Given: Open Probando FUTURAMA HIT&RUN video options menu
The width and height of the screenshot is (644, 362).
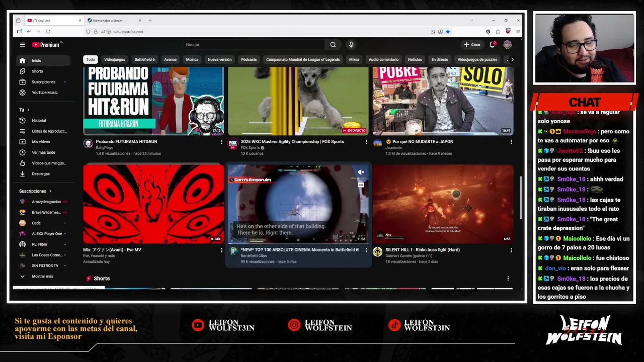Looking at the screenshot, I should click(221, 142).
